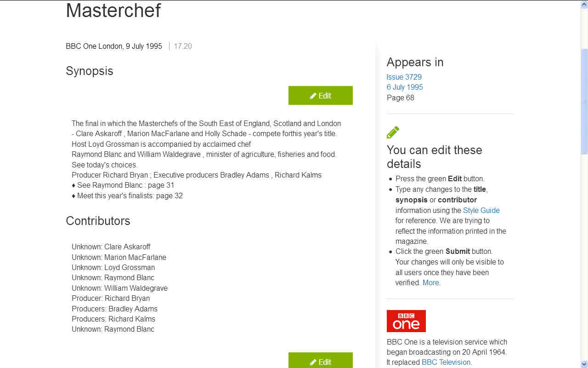Click the You can edit these details heading
Image resolution: width=588 pixels, height=368 pixels.
(x=434, y=157)
